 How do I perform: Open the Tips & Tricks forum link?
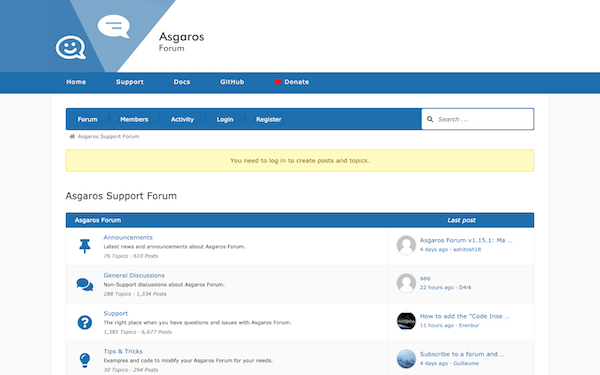coord(123,351)
